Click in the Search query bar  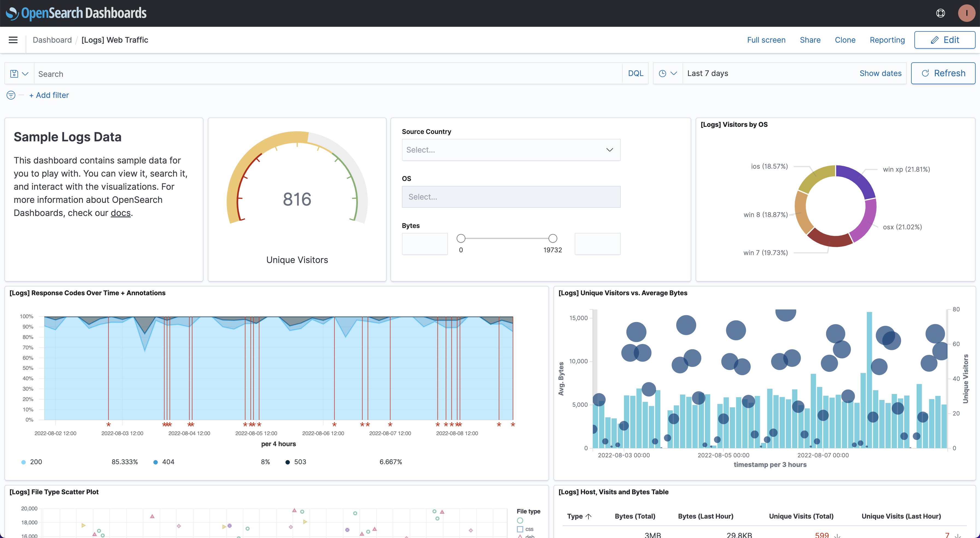(x=328, y=74)
